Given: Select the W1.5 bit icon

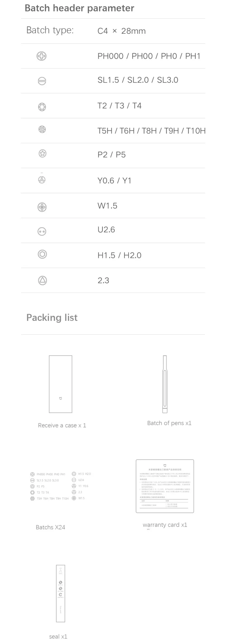Looking at the screenshot, I should point(42,207).
